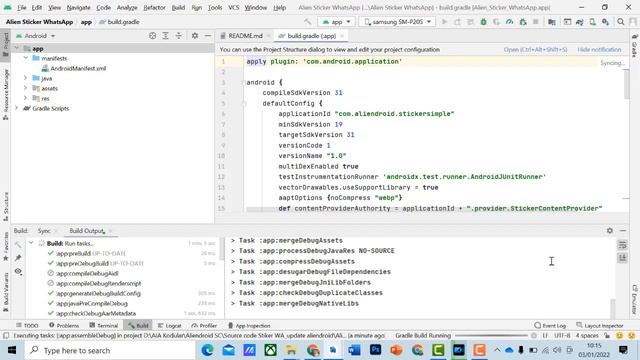The height and width of the screenshot is (360, 640).
Task: Open the Profiler tool window
Action: coord(204,326)
